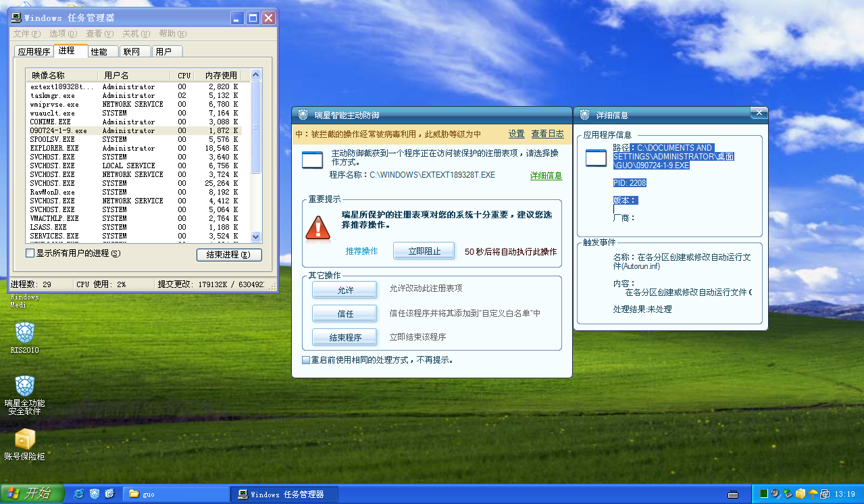864x504 pixels.
Task: Close the 详细信息 window
Action: [759, 111]
